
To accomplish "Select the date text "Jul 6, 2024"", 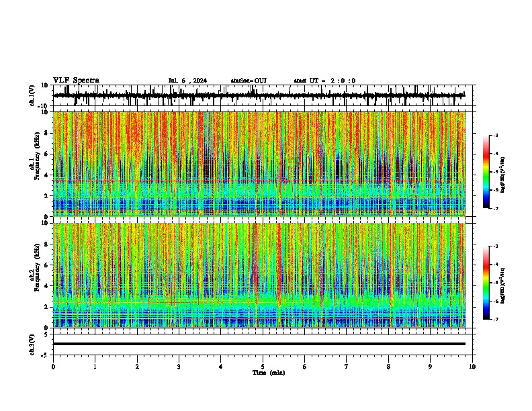I will click(x=187, y=81).
